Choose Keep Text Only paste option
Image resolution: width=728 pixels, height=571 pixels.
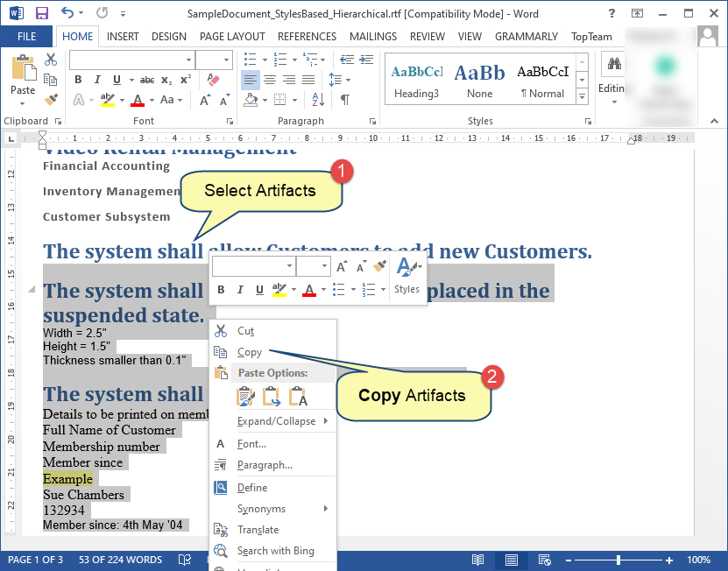click(298, 397)
